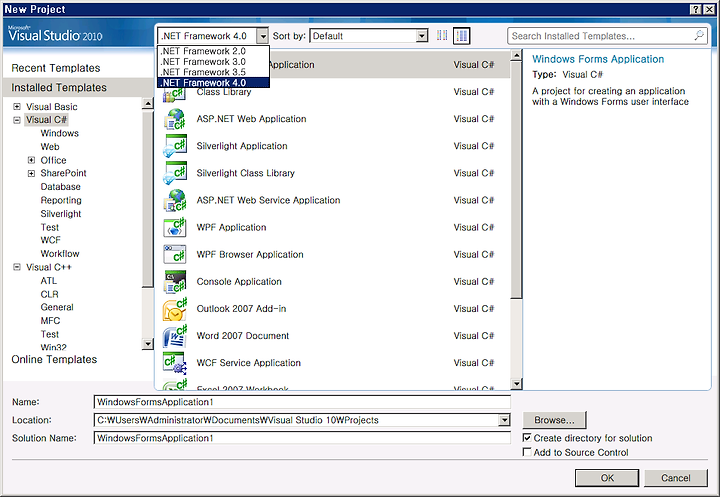Select the Reporting tree item
720x497 pixels.
[61, 200]
